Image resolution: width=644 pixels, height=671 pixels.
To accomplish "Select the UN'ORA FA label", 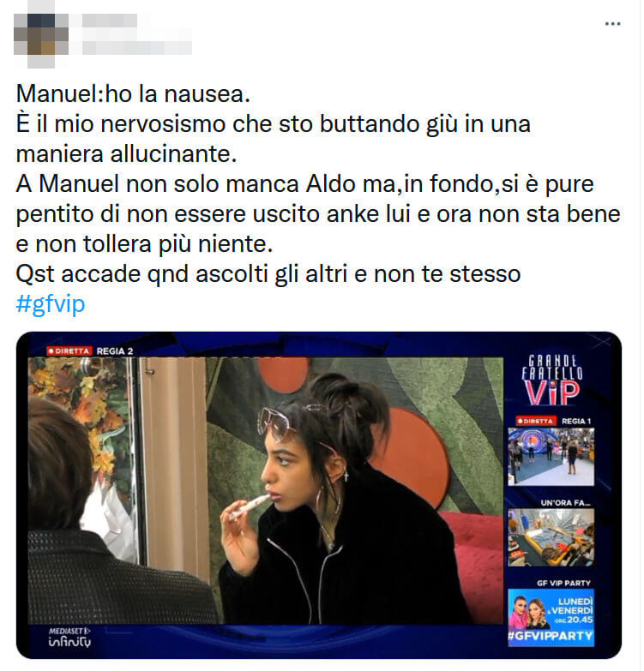I will (565, 503).
